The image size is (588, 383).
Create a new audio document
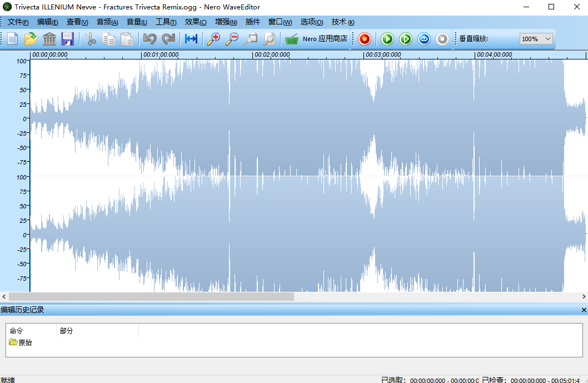12,39
